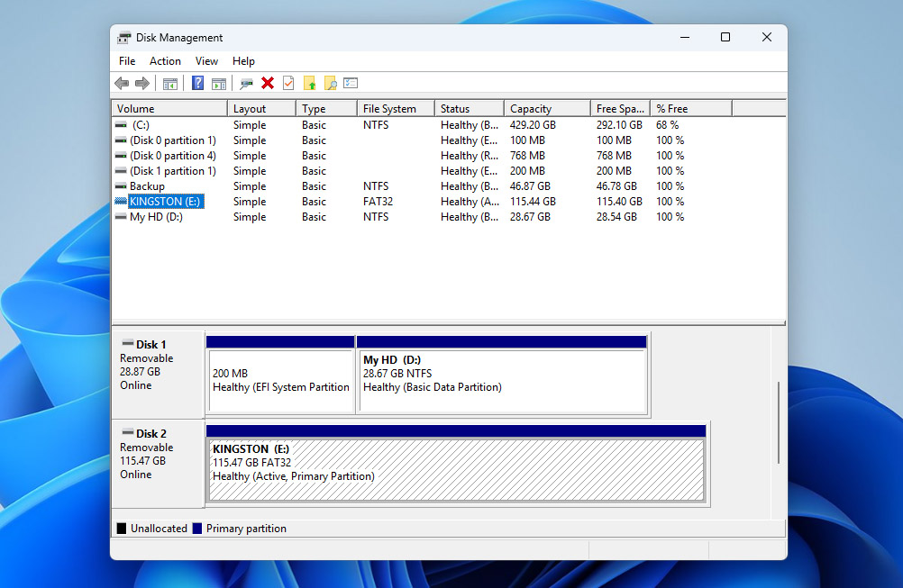Open the View menu
This screenshot has width=903, height=588.
pos(206,60)
